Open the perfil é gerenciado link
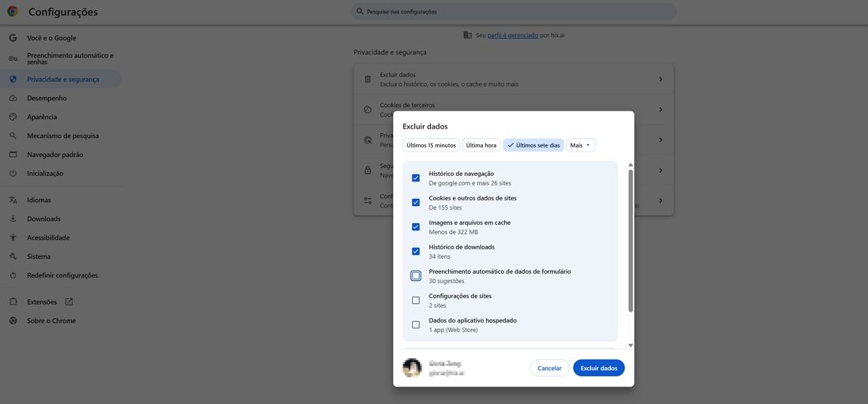 point(513,36)
